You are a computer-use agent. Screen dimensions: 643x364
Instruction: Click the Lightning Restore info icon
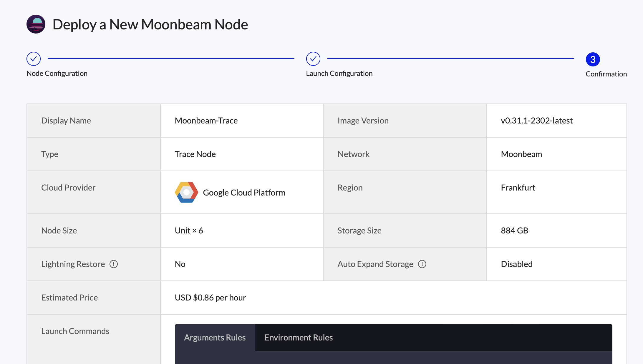point(114,264)
